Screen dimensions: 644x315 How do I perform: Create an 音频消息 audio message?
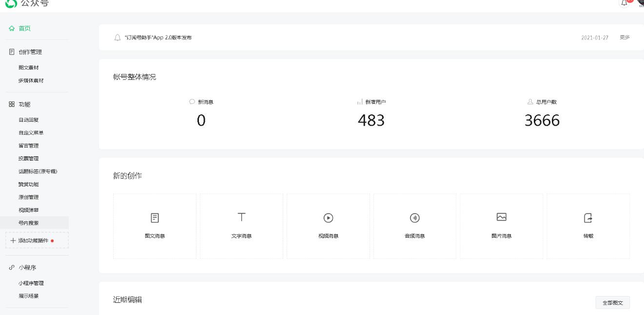(415, 226)
